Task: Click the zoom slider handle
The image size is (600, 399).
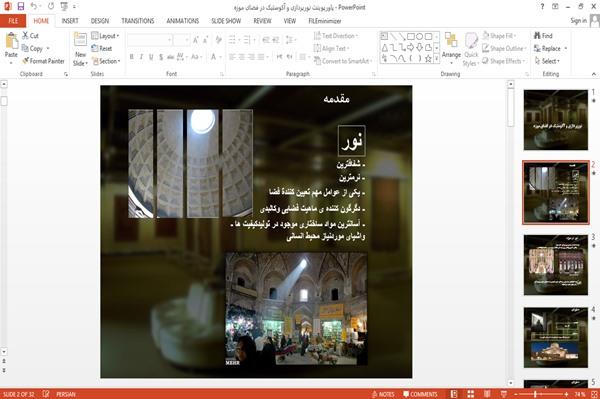Action: tap(535, 394)
